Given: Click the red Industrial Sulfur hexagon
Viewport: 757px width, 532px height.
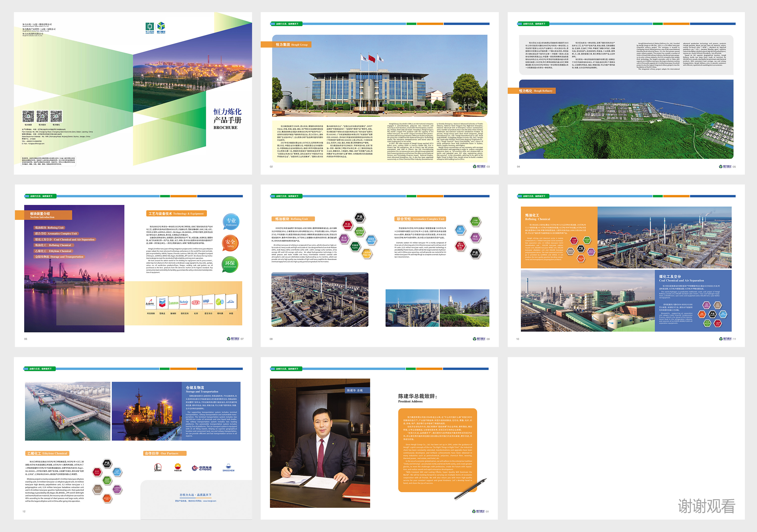Looking at the screenshot, I should (x=574, y=241).
